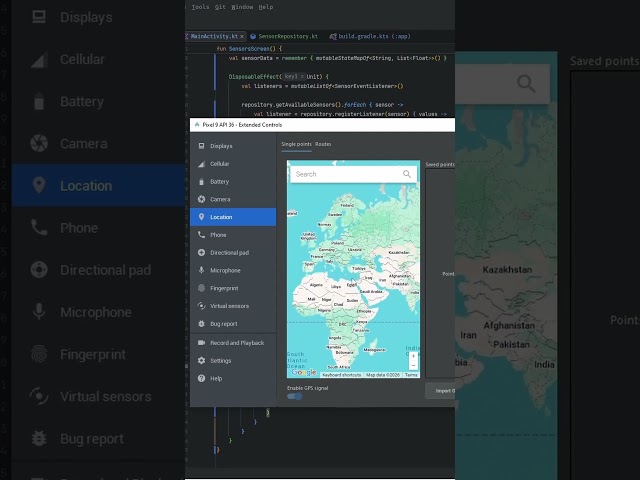Open the SensorRepository.kt editor tab
The image size is (640, 480).
tap(284, 36)
